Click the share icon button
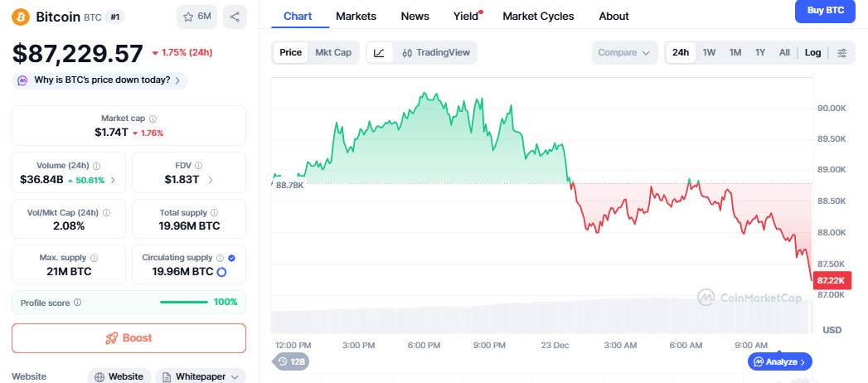 coord(235,17)
